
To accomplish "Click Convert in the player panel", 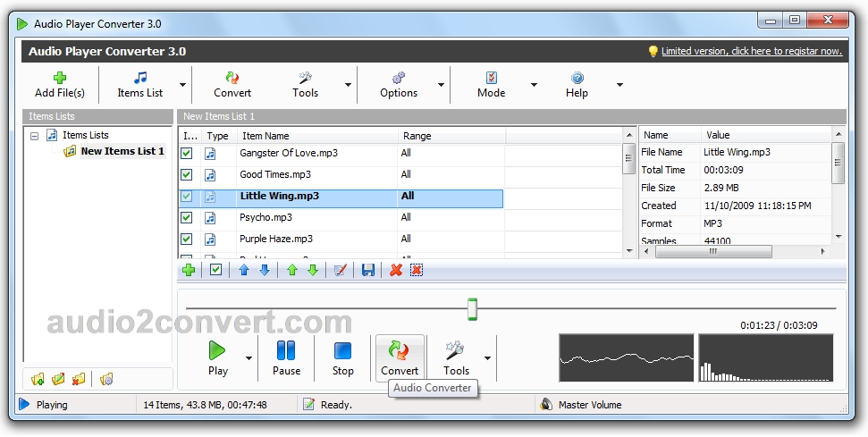I will pyautogui.click(x=400, y=357).
